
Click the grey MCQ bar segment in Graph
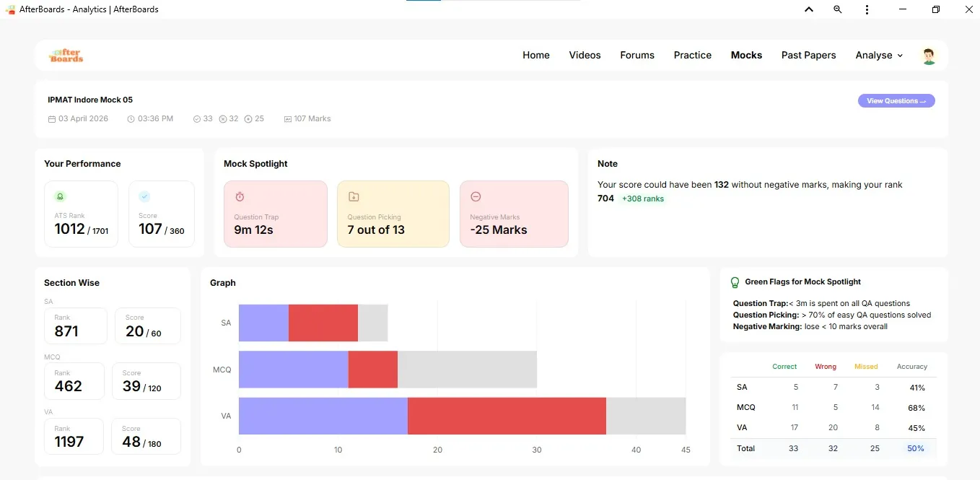coord(467,370)
